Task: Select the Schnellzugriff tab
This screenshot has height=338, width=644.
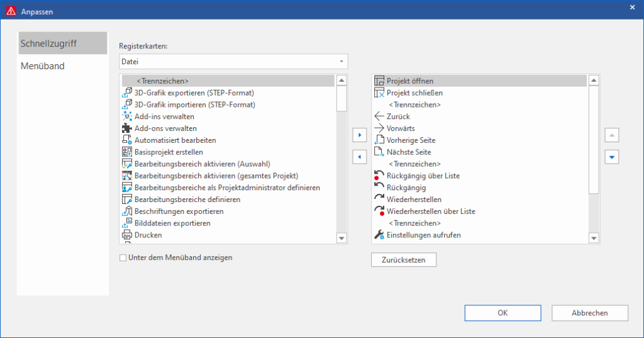Action: (49, 43)
